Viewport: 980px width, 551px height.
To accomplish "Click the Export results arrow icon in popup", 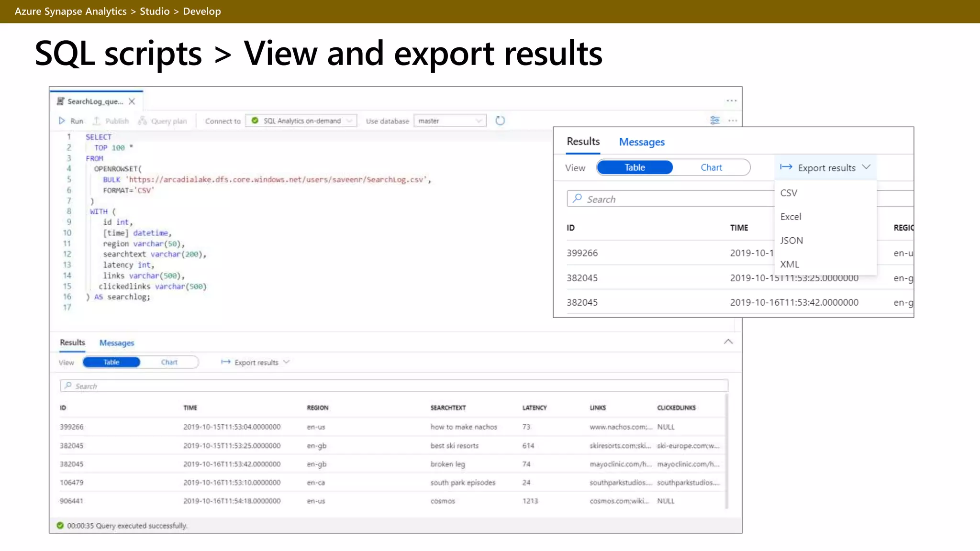I will [786, 167].
